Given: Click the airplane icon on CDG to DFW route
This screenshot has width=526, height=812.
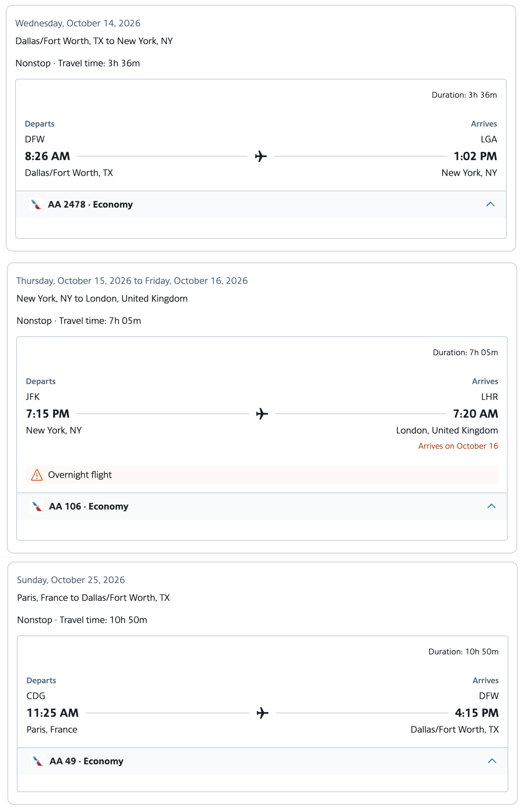Looking at the screenshot, I should pos(263,713).
